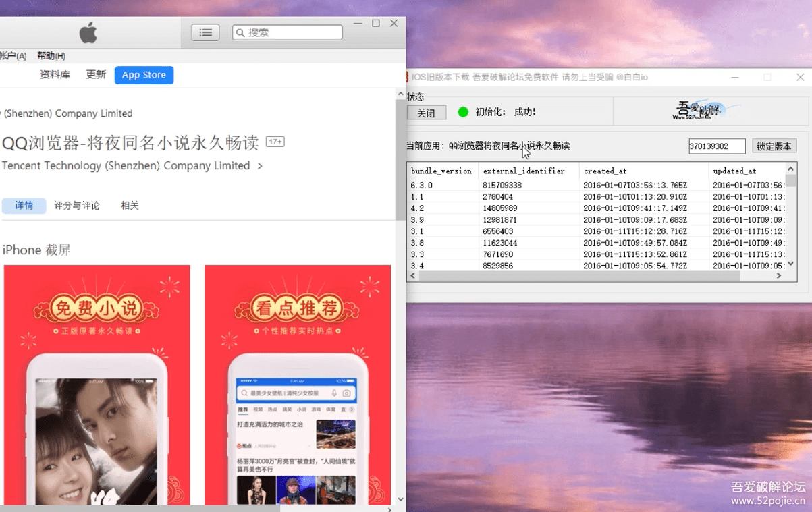Click the app title QQ浏览器-将夜同名小说永久畅读

[x=130, y=142]
